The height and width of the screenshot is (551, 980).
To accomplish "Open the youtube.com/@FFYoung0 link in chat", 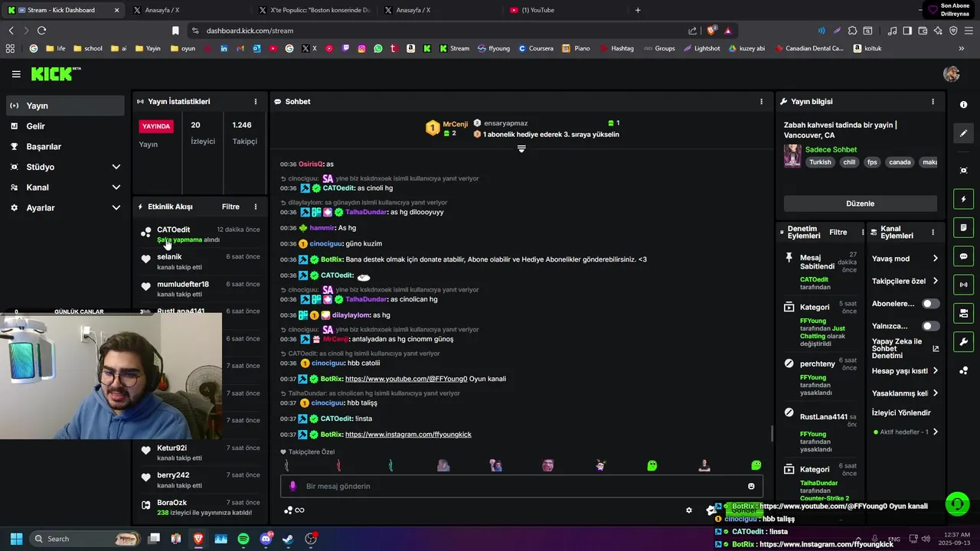I will 406,379.
